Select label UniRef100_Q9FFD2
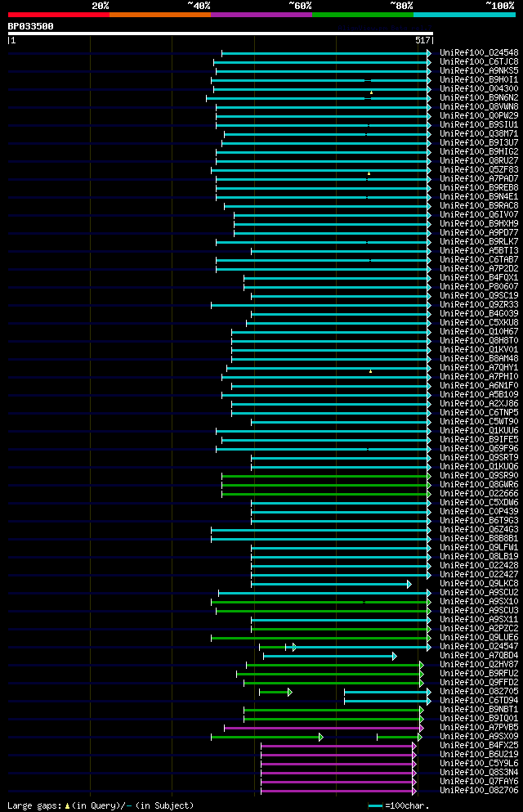This screenshot has width=523, height=812. tap(479, 683)
